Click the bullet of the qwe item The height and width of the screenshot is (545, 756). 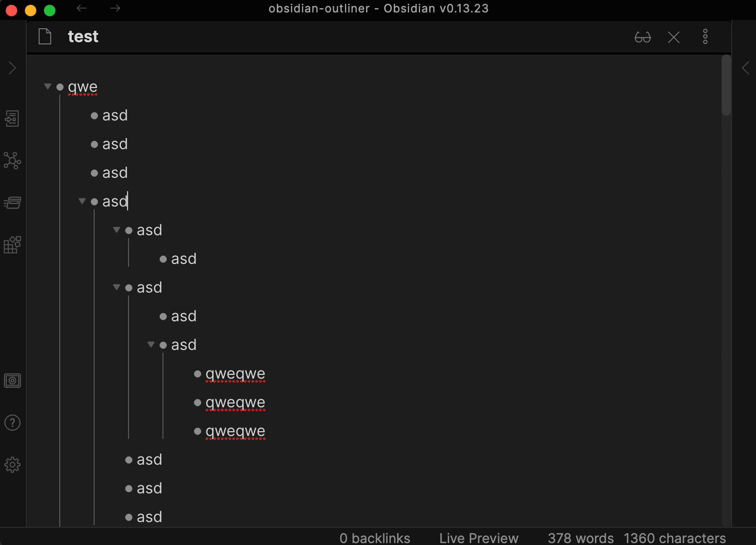tap(60, 87)
